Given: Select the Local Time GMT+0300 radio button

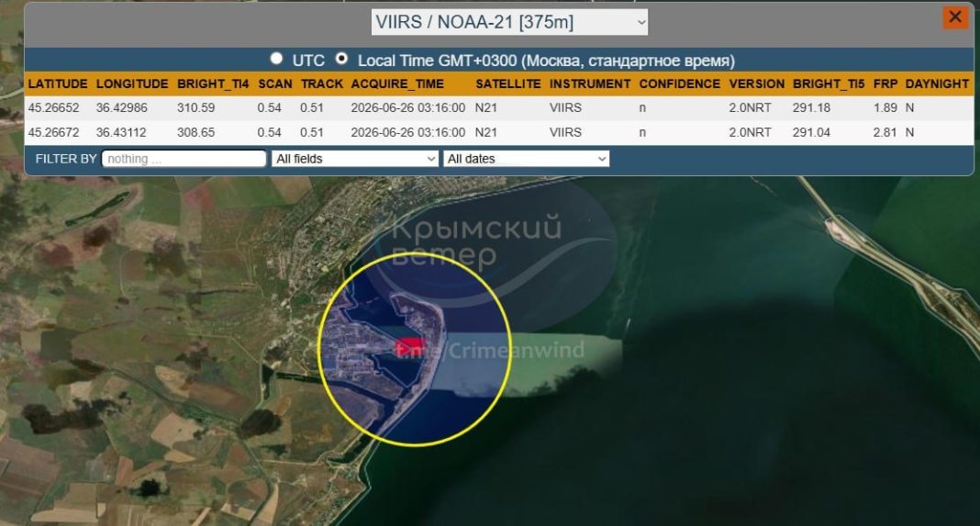Looking at the screenshot, I should pyautogui.click(x=341, y=59).
